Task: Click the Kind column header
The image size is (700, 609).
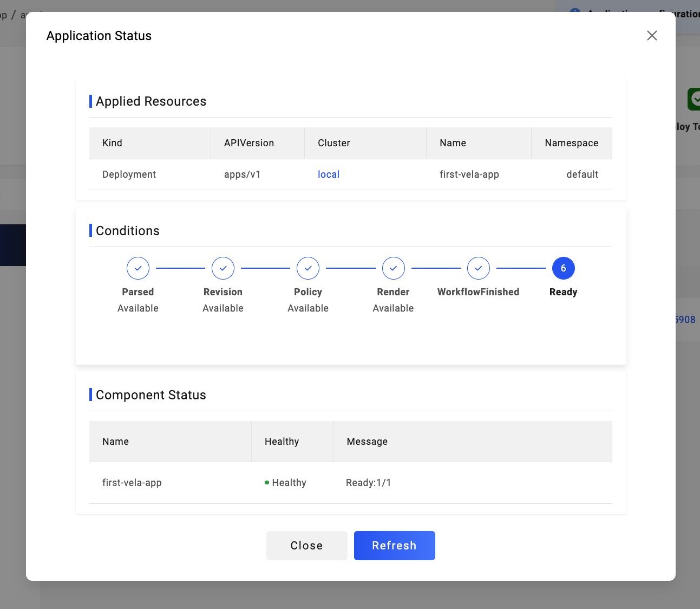Action: 113,143
